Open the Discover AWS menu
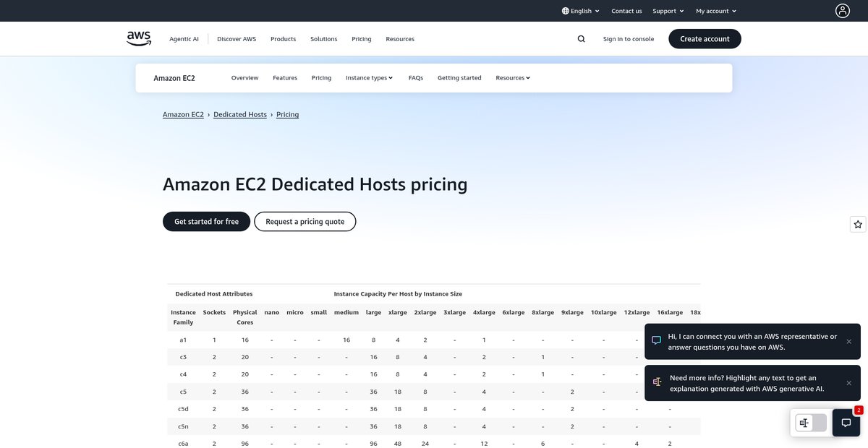 (237, 39)
